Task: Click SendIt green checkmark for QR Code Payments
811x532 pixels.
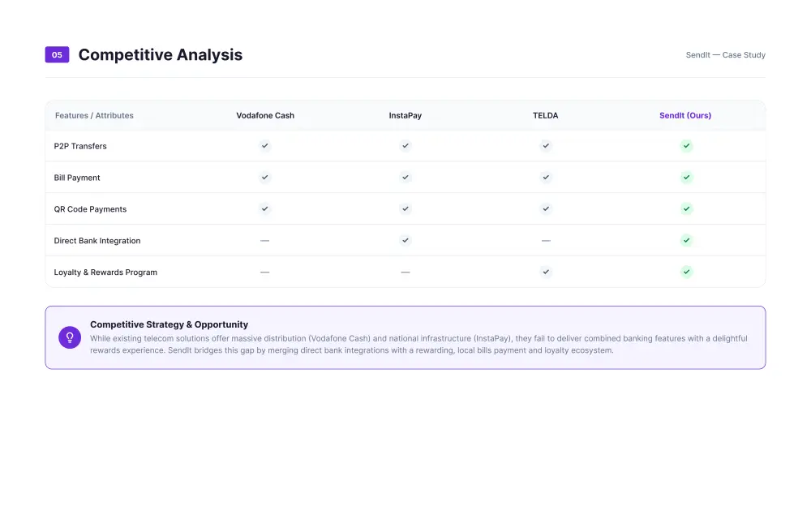Action: point(686,209)
